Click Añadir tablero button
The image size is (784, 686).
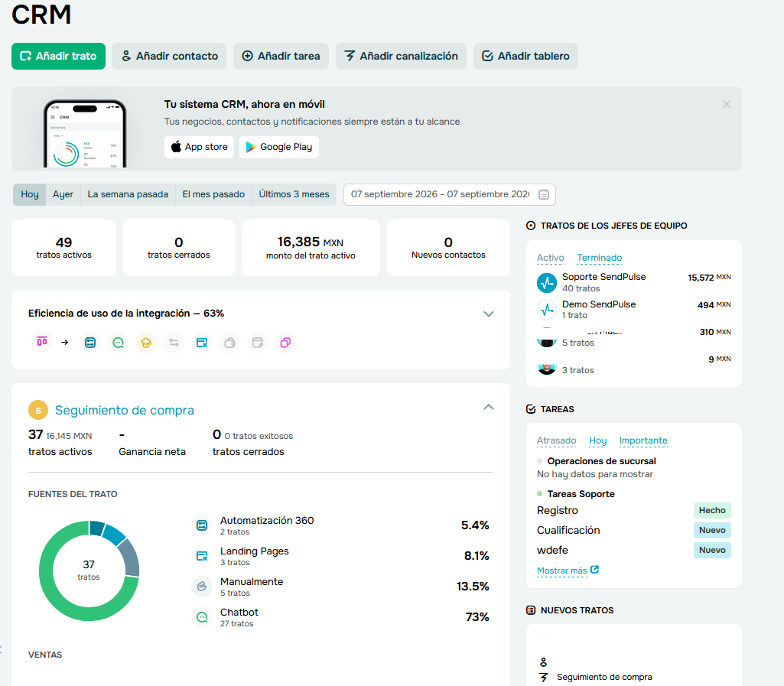[525, 56]
